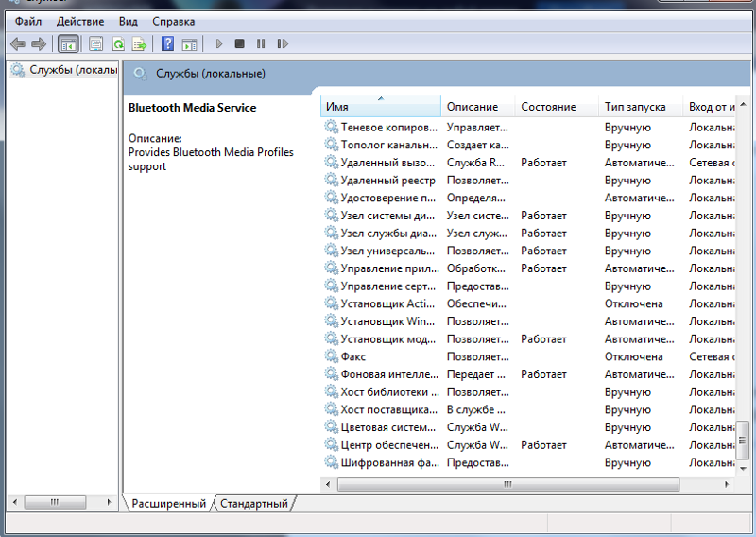Screen dimensions: 756x537
Task: Open the Вид menu
Action: point(129,22)
